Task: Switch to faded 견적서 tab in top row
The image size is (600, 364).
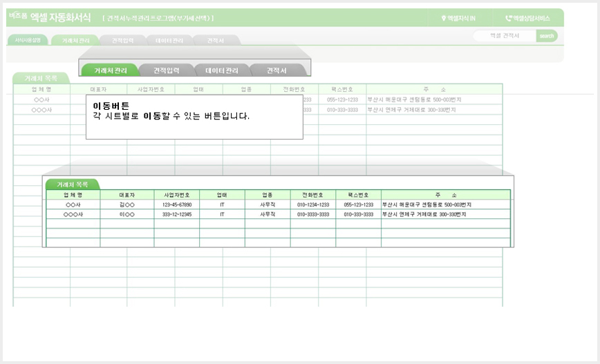Action: tap(216, 41)
